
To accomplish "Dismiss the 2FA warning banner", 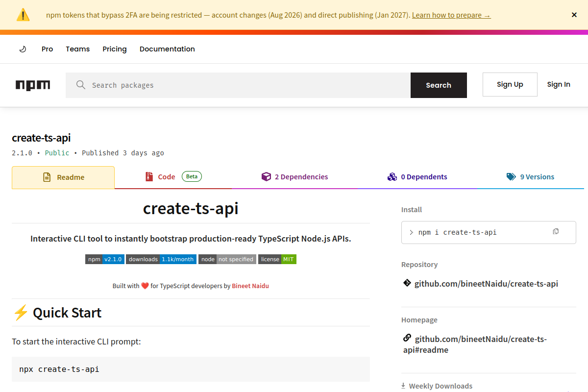I will pos(574,15).
